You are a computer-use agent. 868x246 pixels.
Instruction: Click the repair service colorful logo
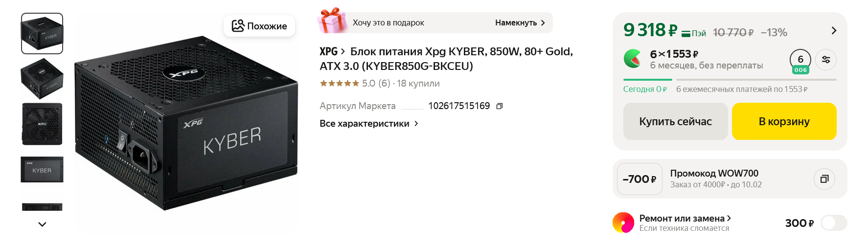(x=623, y=223)
